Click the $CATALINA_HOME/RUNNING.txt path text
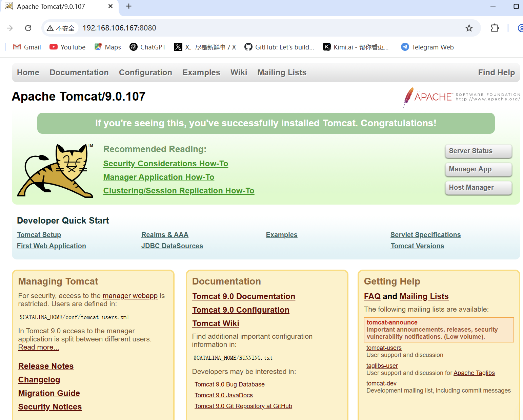Screen dimensions: 523x420 tap(233, 358)
